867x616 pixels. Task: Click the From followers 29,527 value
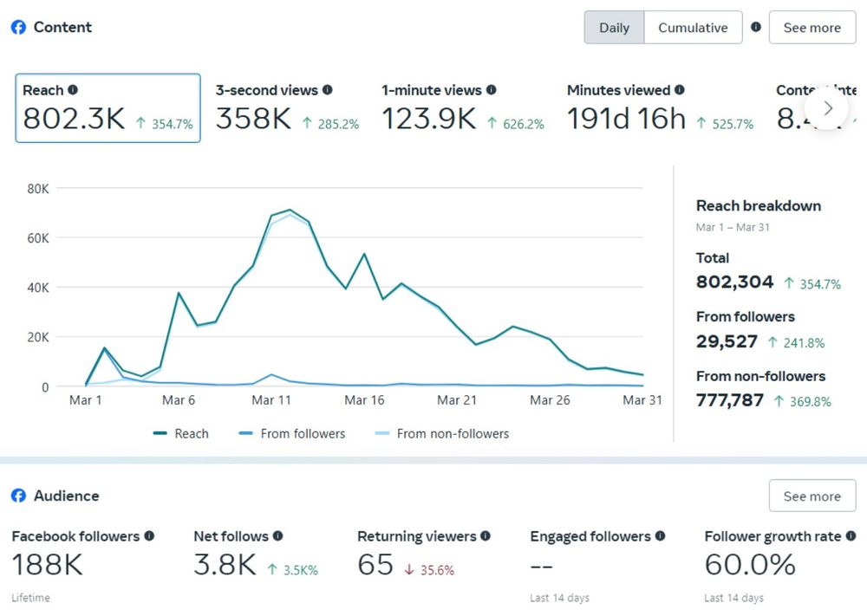[727, 340]
